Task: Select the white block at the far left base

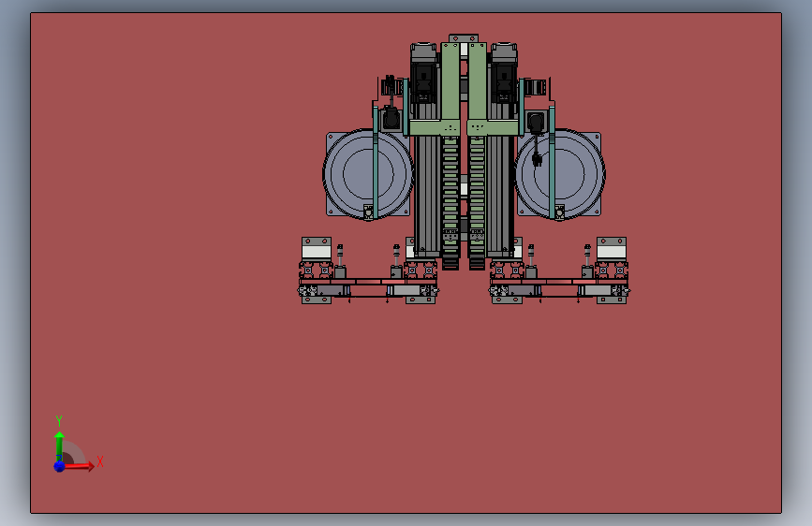Action: point(317,252)
